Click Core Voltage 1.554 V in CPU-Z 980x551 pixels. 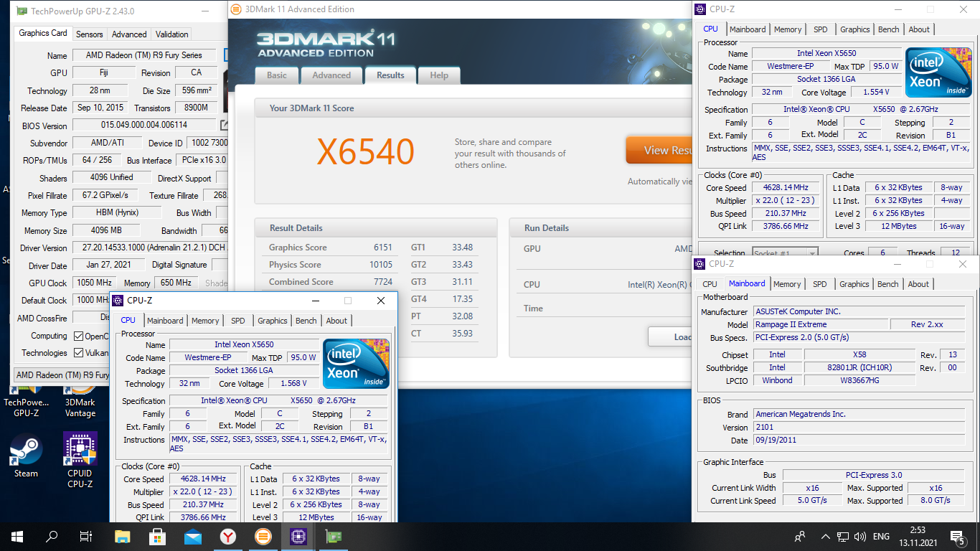coord(876,93)
